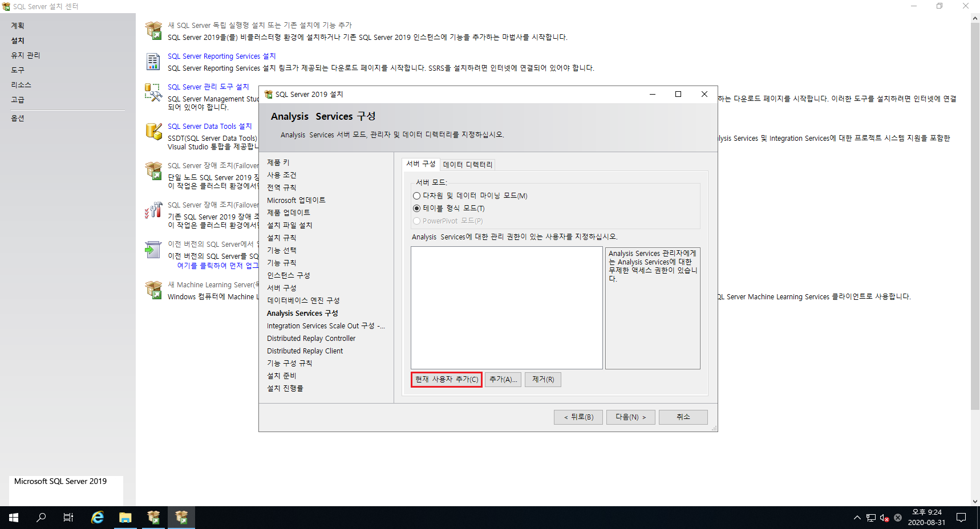
Task: Click the 제거(R) button
Action: (x=543, y=379)
